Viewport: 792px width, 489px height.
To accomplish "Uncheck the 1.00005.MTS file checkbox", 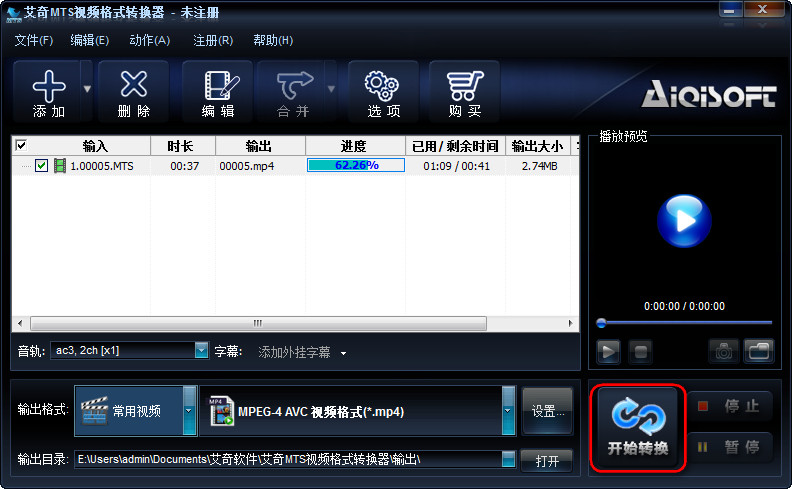I will click(x=41, y=165).
